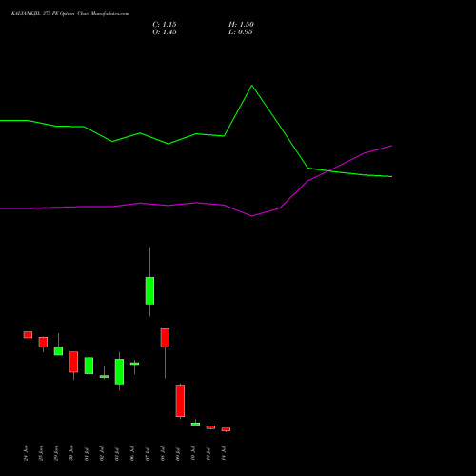This screenshot has width=476, height=476.
Task: Select the last red candle for 14 Jul
Action: (x=226, y=429)
